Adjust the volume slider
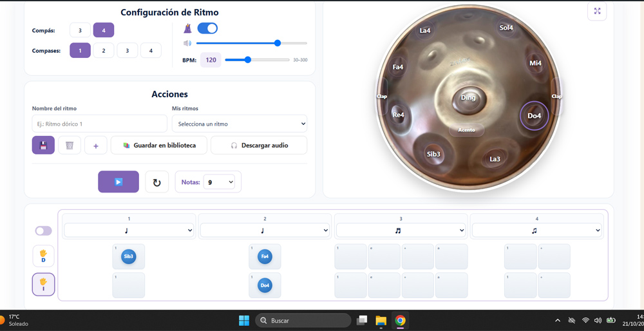This screenshot has height=331, width=644. point(251,43)
